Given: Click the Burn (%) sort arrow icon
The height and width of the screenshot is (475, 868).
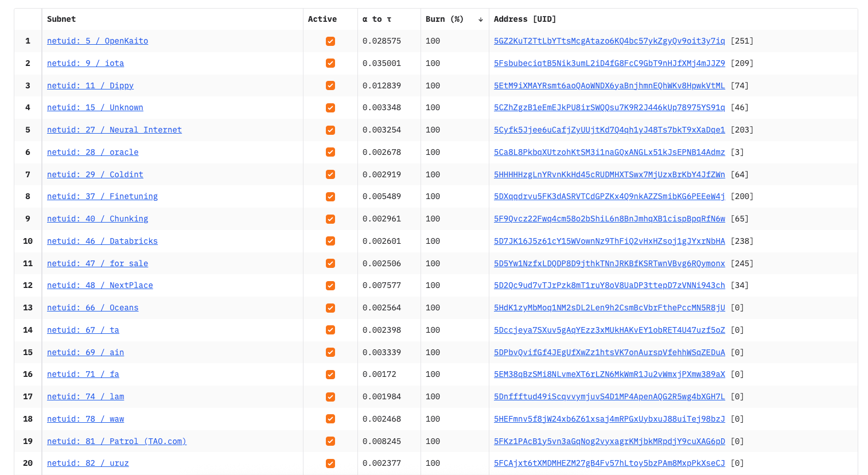Looking at the screenshot, I should coord(481,20).
